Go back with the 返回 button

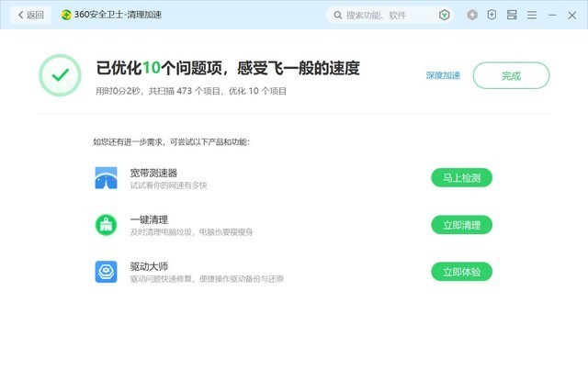30,15
